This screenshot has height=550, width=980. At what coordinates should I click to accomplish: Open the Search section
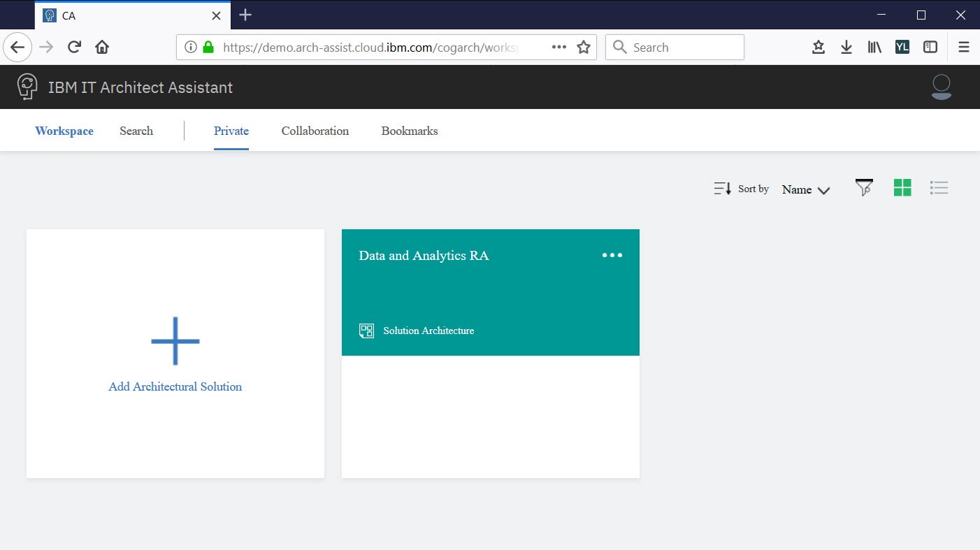[x=136, y=131]
